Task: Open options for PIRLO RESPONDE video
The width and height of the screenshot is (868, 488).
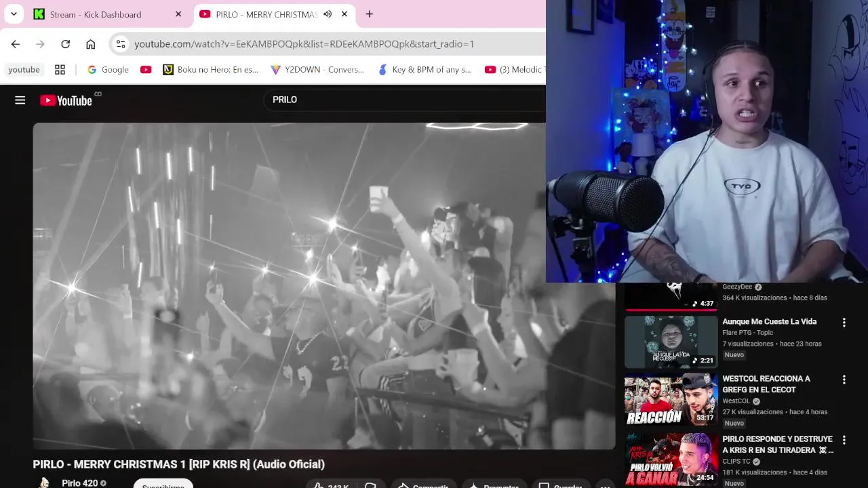Action: coord(844,441)
